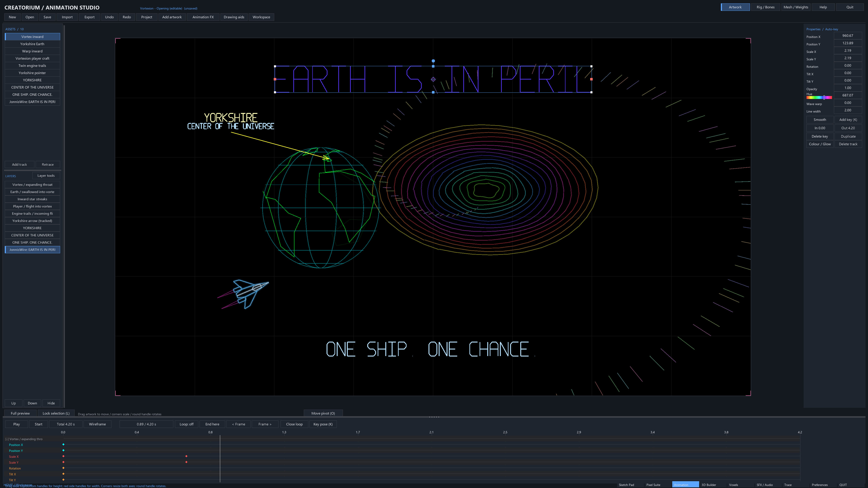Click Add key (K) button
The width and height of the screenshot is (868, 488).
click(x=848, y=120)
